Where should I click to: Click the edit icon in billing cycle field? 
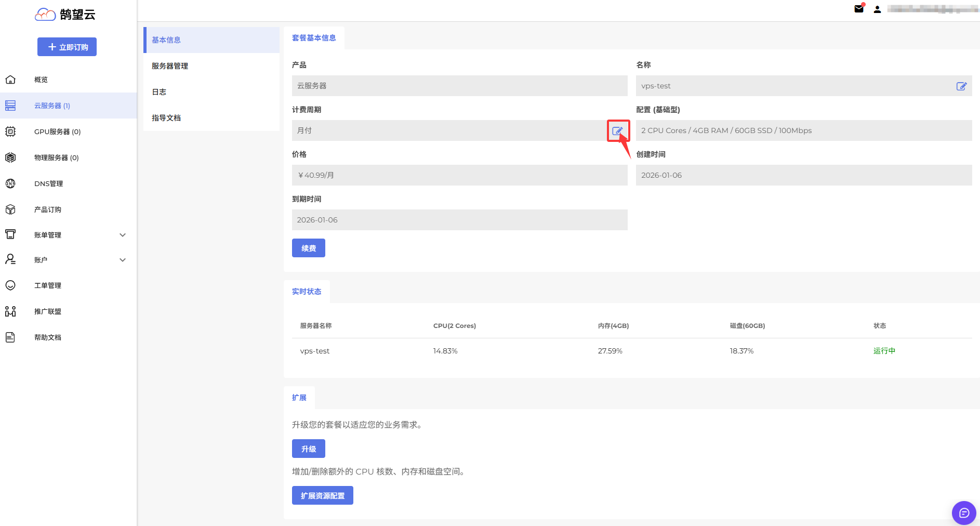pos(617,131)
